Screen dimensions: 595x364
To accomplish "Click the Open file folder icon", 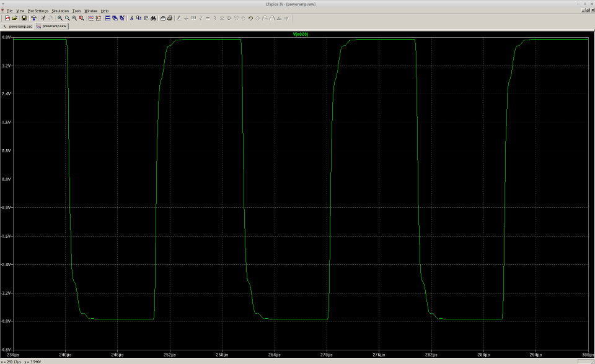I will 15,18.
